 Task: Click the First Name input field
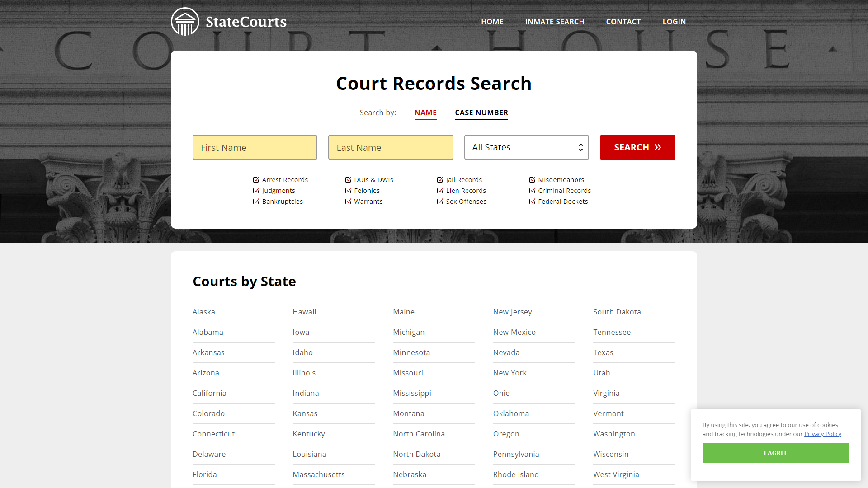tap(255, 147)
